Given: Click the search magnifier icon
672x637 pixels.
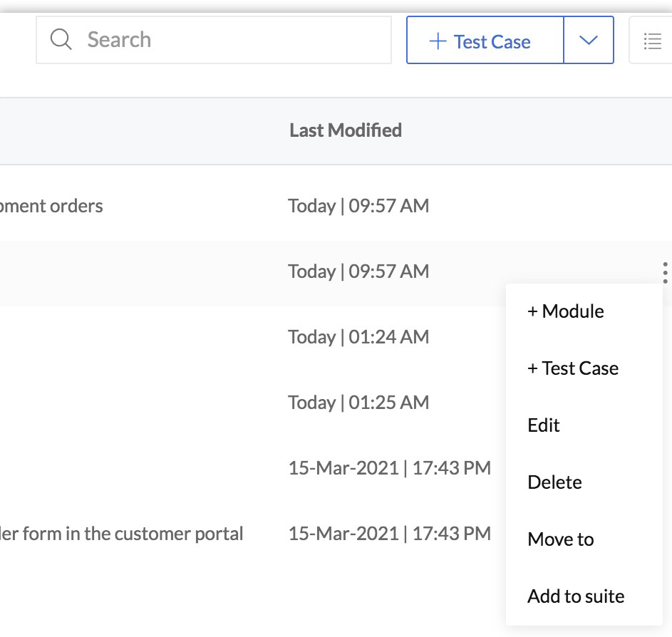Looking at the screenshot, I should pos(61,39).
